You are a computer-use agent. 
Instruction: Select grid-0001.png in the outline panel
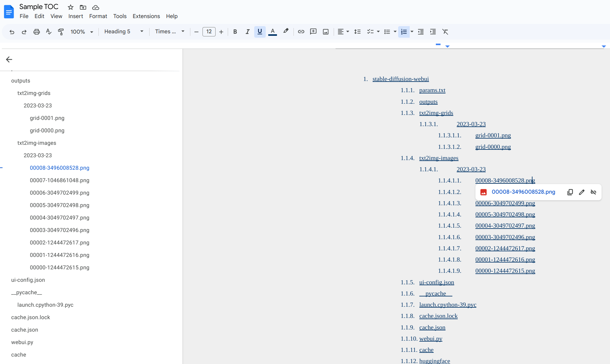coord(47,118)
